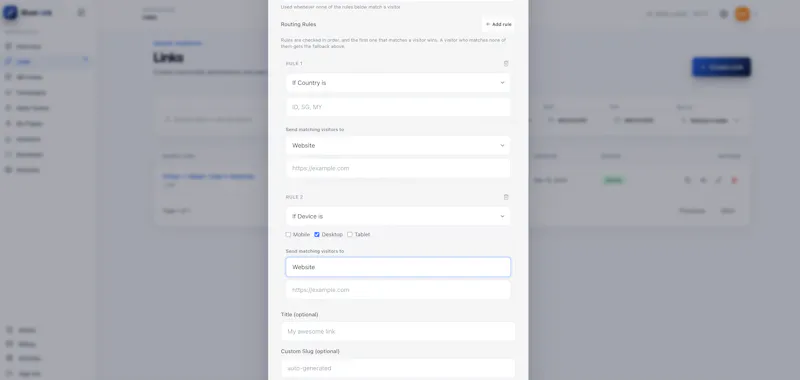Click the red delete icon in the links table
This screenshot has width=800, height=380.
click(734, 180)
